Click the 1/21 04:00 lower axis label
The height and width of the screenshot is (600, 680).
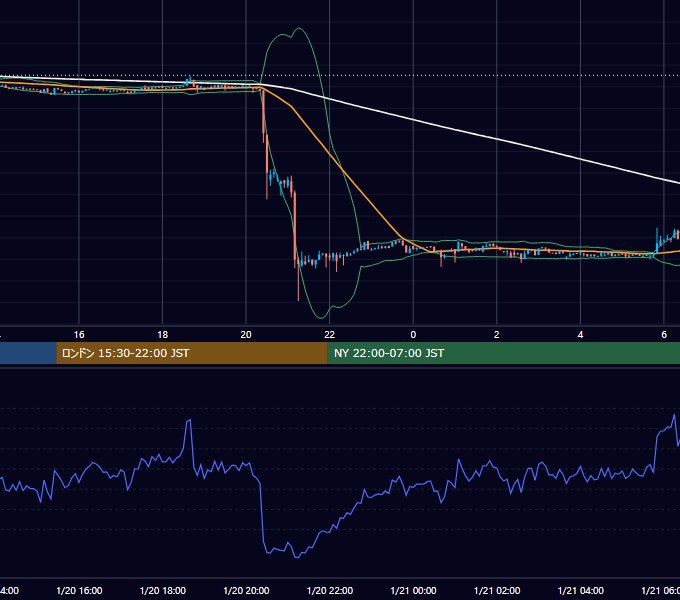tap(581, 590)
